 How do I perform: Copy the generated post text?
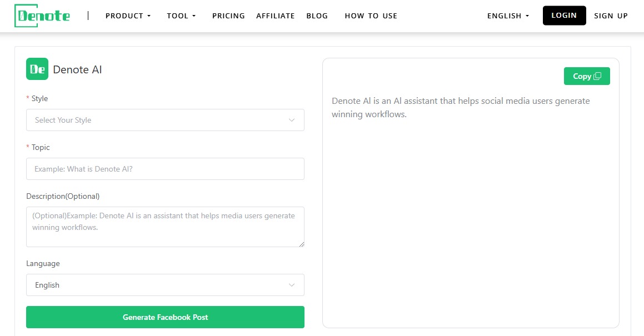[587, 76]
